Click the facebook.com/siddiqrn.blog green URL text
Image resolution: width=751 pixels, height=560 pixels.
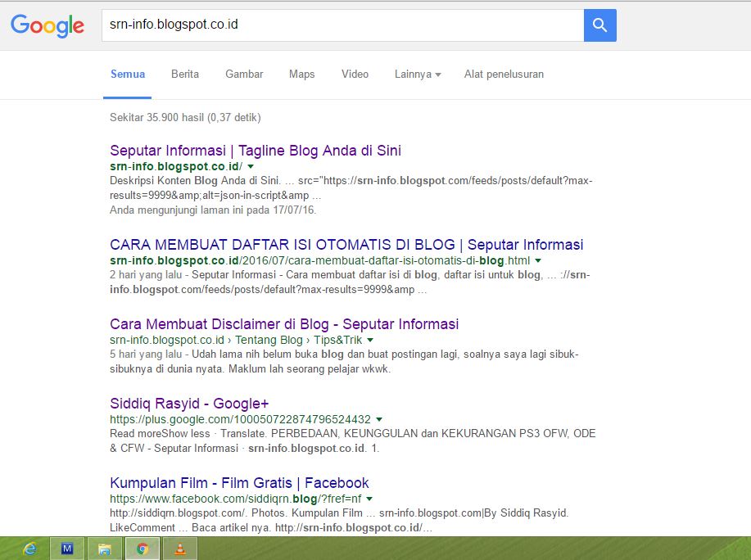click(236, 499)
